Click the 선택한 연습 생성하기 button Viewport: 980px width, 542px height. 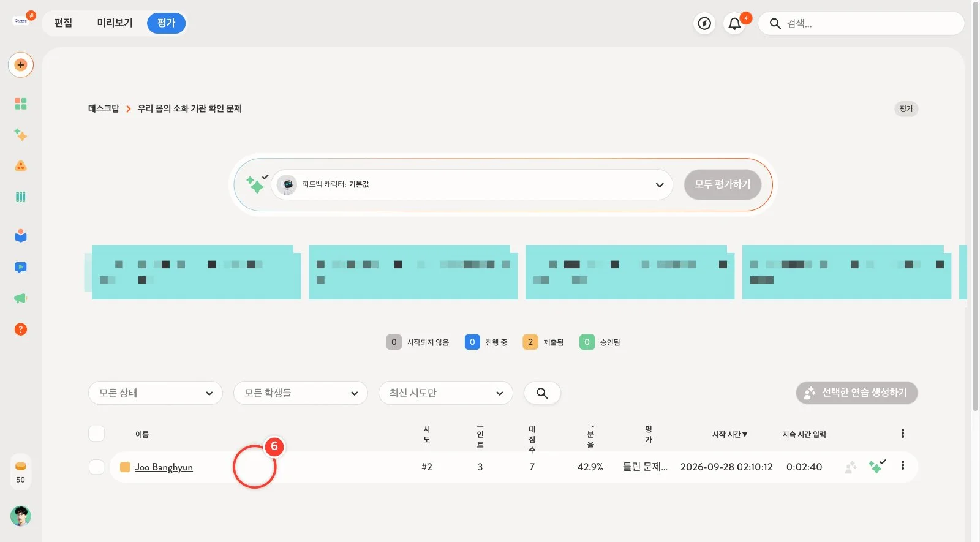point(857,393)
